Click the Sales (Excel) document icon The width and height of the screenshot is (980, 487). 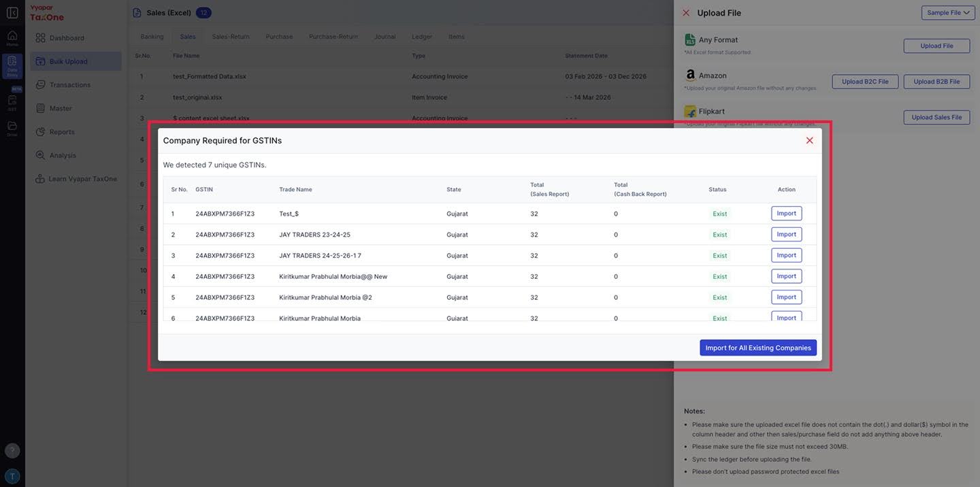tap(137, 12)
